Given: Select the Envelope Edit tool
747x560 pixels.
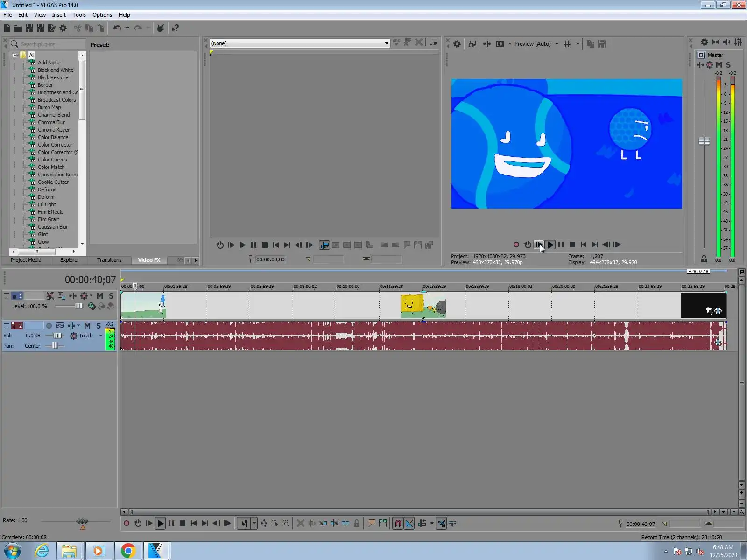Looking at the screenshot, I should pos(263,524).
